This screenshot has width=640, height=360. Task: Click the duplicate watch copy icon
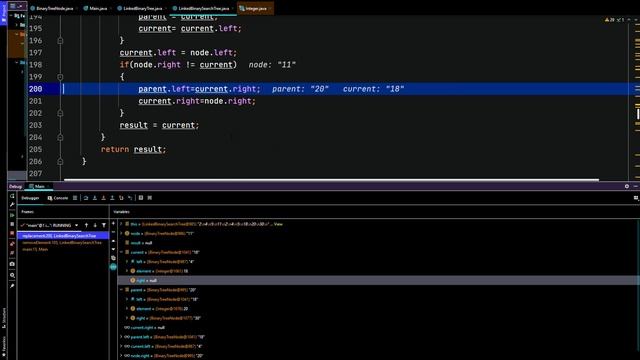(113, 258)
